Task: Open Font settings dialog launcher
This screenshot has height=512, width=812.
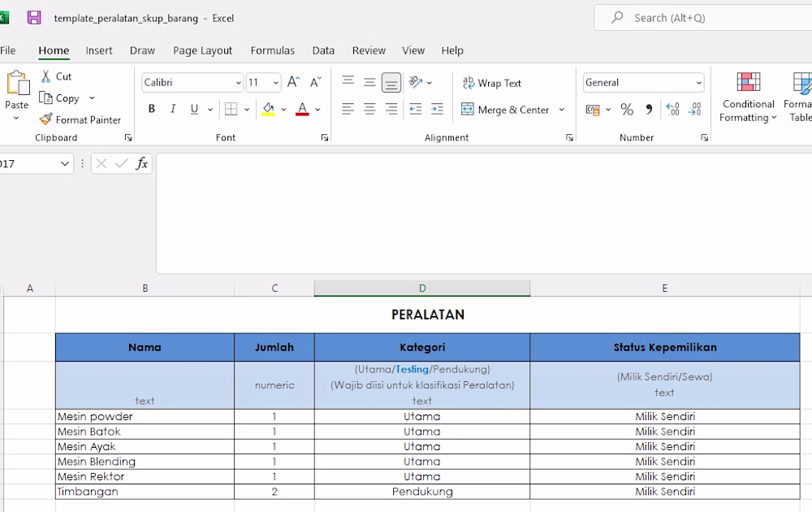Action: tap(324, 137)
